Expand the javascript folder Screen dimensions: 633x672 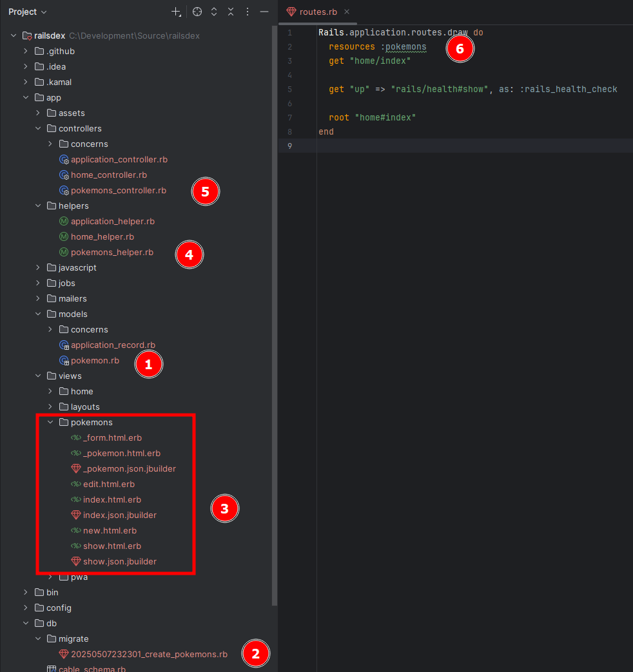tap(39, 267)
